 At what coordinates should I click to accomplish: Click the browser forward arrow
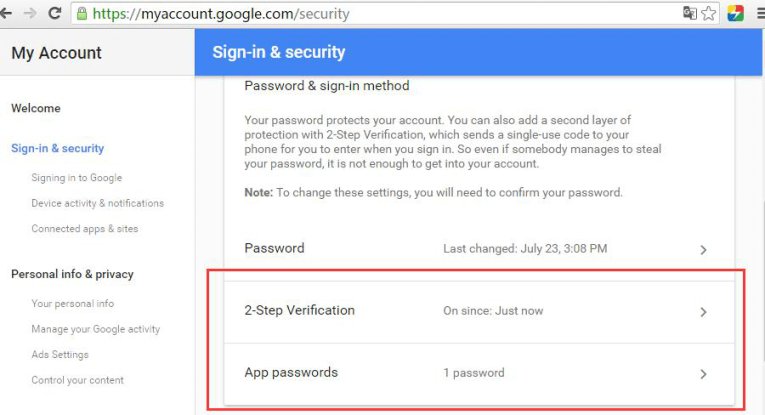pyautogui.click(x=32, y=14)
